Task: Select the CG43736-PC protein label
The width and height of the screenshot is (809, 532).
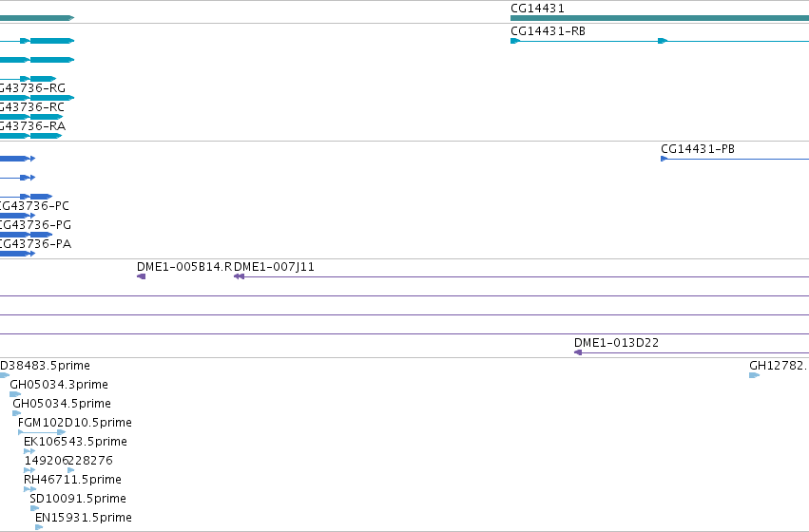Action: coord(34,206)
